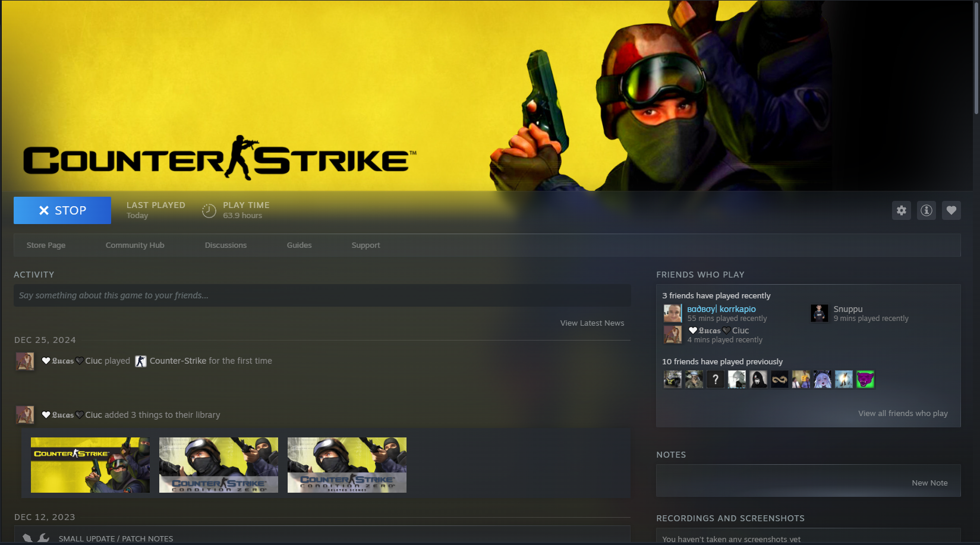Viewport: 980px width, 545px height.
Task: Click the purple cat friend avatar
Action: [x=865, y=379]
